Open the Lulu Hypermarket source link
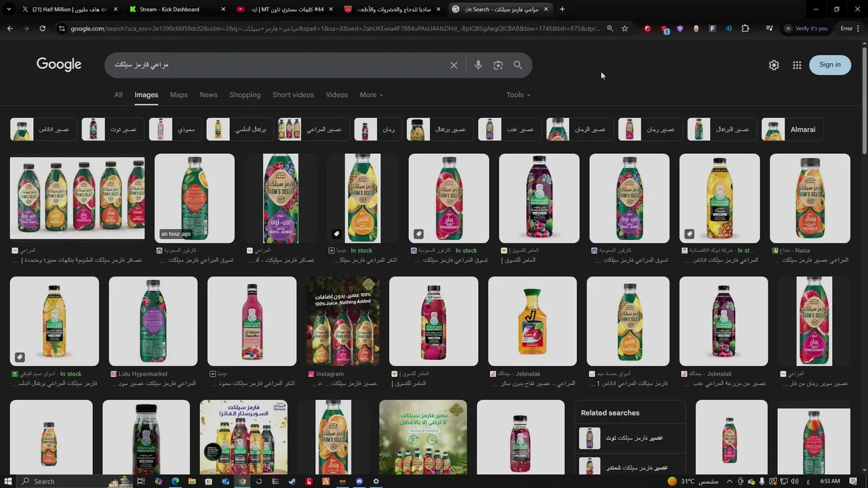868x488 pixels. click(x=143, y=374)
